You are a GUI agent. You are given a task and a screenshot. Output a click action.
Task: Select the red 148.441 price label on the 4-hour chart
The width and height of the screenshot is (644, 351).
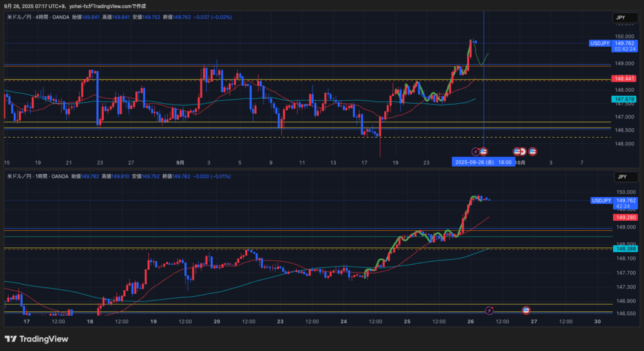624,79
